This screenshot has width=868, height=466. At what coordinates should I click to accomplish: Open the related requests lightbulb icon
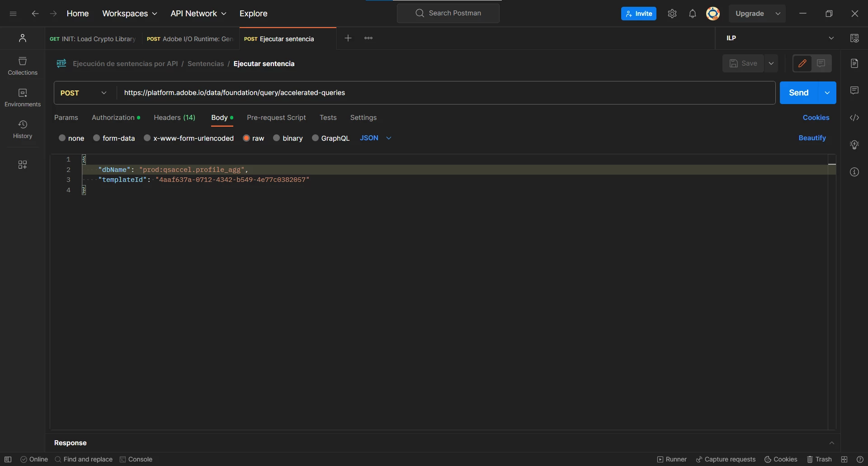click(854, 145)
